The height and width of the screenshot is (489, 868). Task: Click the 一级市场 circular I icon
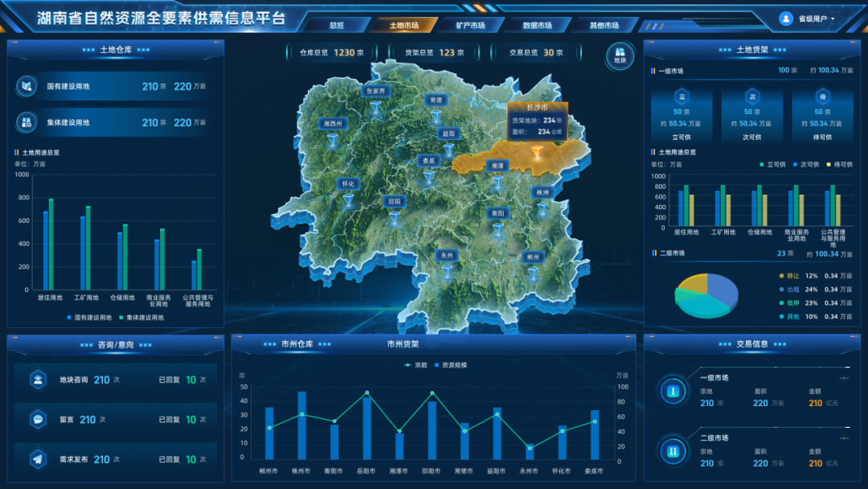point(673,392)
